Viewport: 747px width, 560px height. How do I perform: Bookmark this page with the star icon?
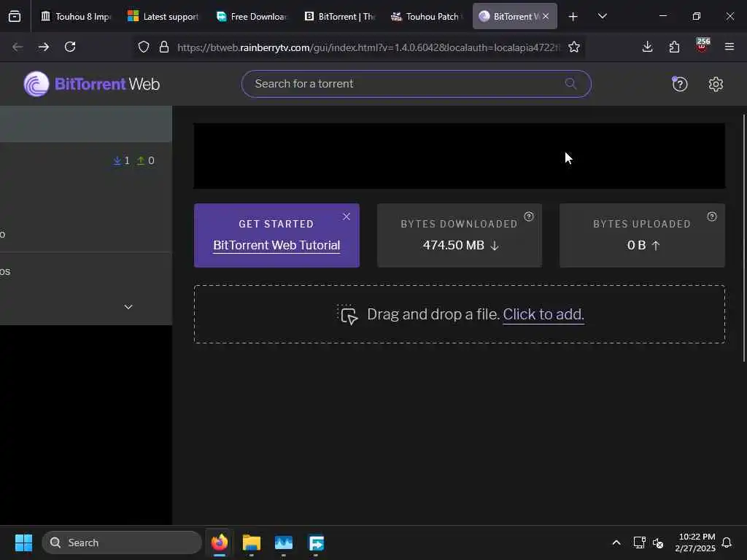pos(574,47)
